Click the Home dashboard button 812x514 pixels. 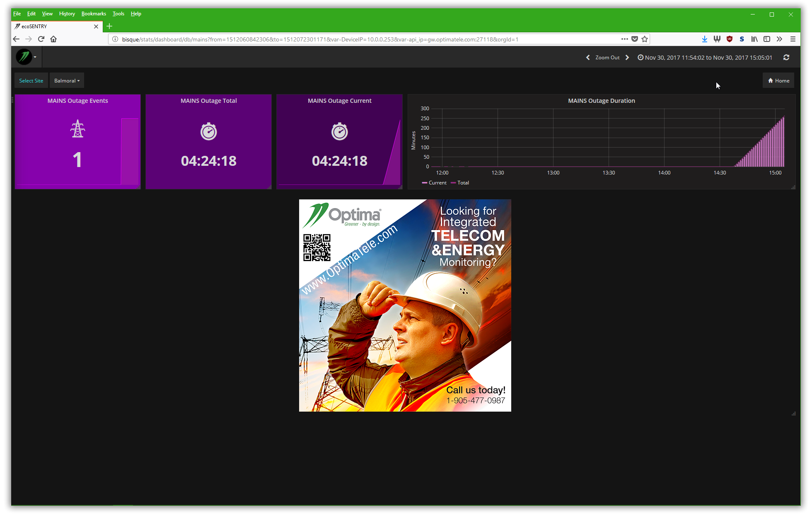tap(778, 80)
